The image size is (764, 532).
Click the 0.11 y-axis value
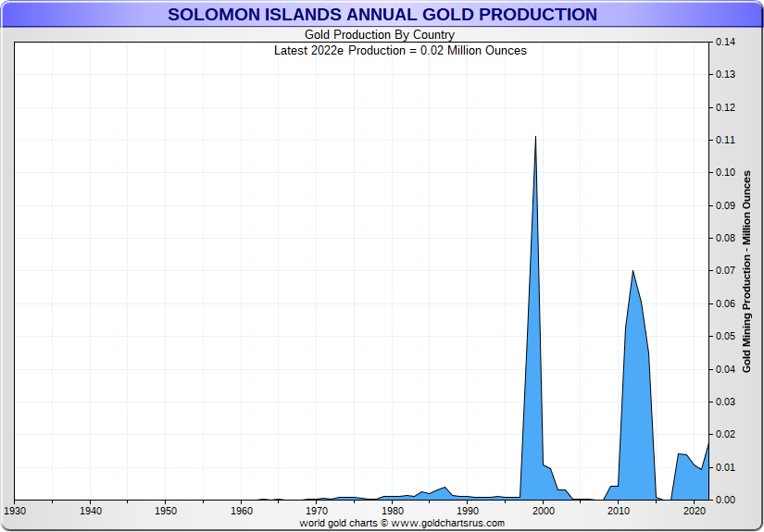(x=725, y=141)
